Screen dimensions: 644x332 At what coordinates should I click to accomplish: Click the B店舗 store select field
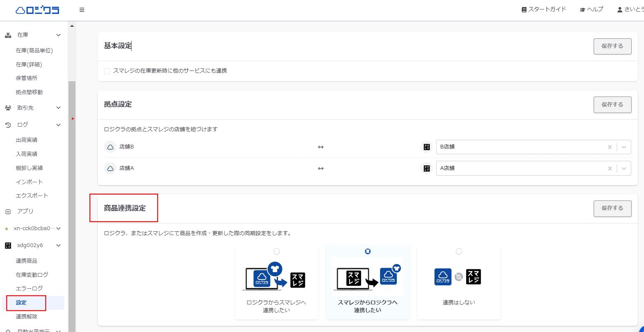point(533,147)
